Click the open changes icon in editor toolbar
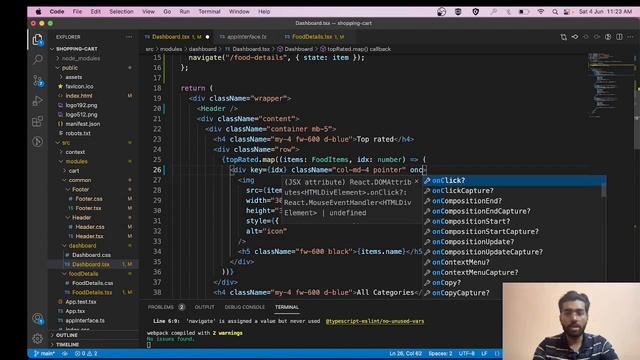Image resolution: width=640 pixels, height=360 pixels. pos(564,37)
